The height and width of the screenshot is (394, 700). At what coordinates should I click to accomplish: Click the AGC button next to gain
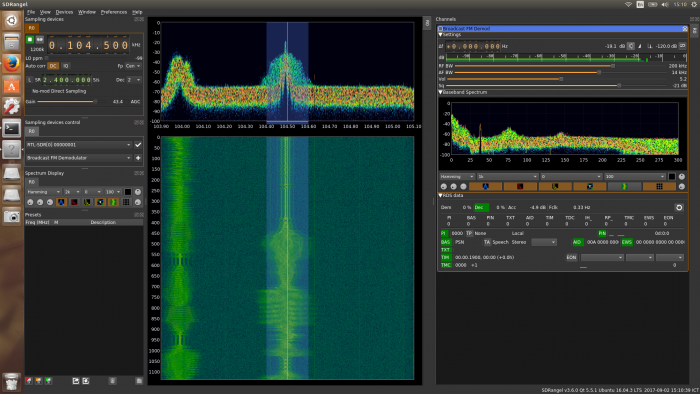[x=135, y=102]
